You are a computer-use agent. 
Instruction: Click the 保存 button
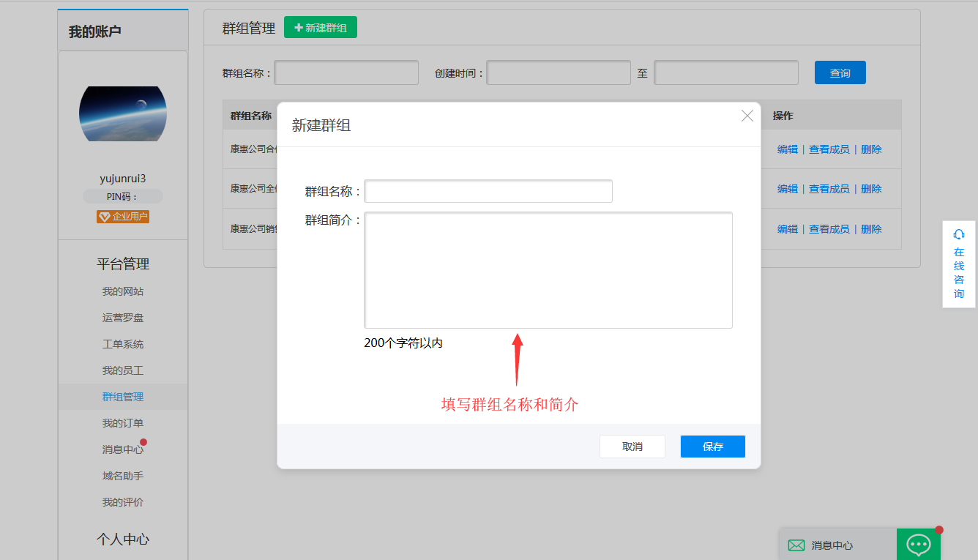712,447
